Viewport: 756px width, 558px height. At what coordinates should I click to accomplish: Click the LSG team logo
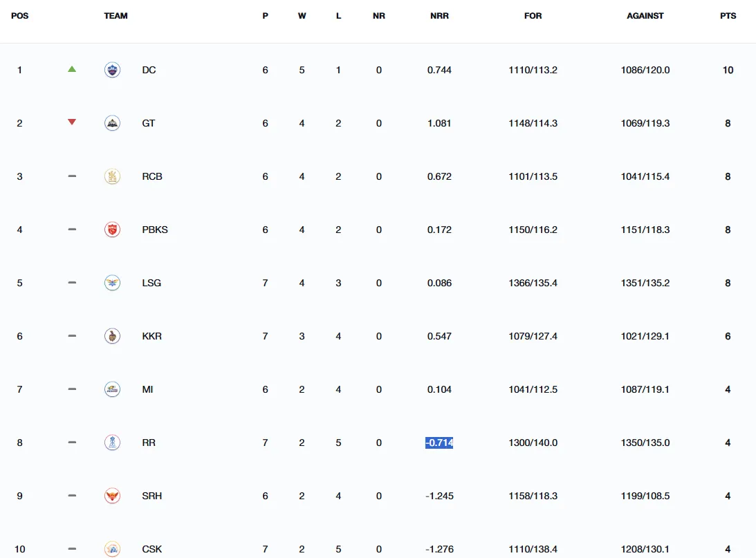pyautogui.click(x=112, y=283)
